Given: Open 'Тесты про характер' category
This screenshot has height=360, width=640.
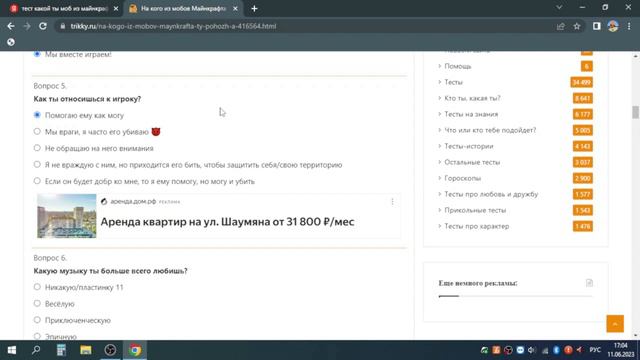Looking at the screenshot, I should pos(476,226).
